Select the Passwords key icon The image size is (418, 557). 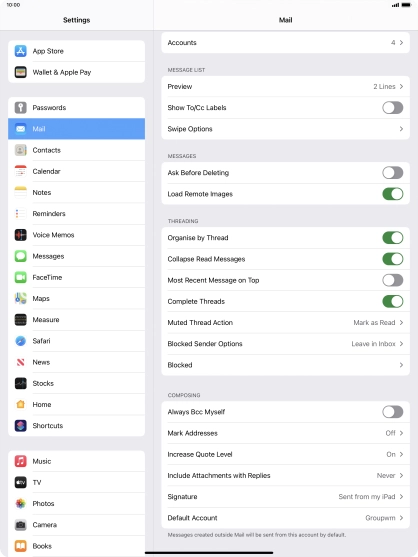[21, 107]
